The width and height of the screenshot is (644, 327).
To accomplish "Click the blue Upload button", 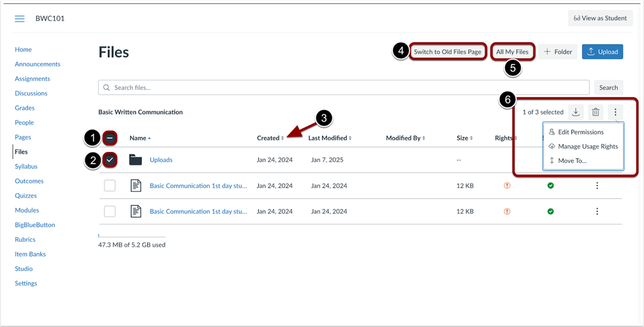I will coord(602,52).
